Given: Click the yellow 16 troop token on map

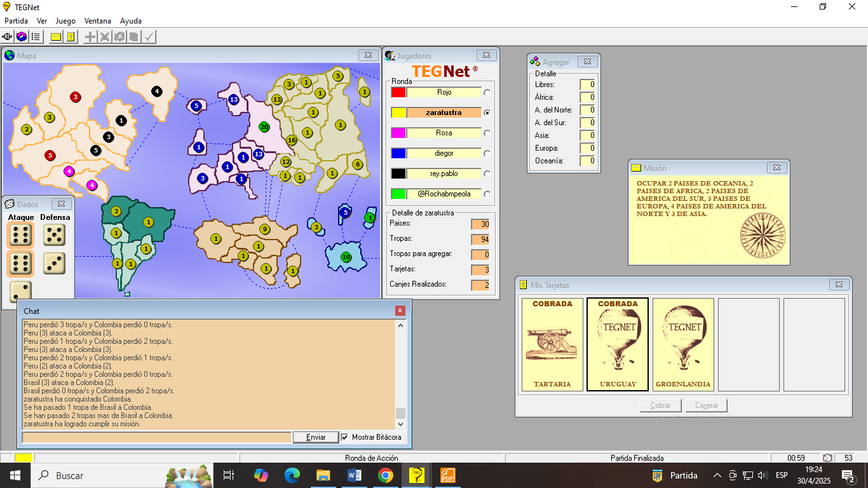Looking at the screenshot, I should click(292, 140).
